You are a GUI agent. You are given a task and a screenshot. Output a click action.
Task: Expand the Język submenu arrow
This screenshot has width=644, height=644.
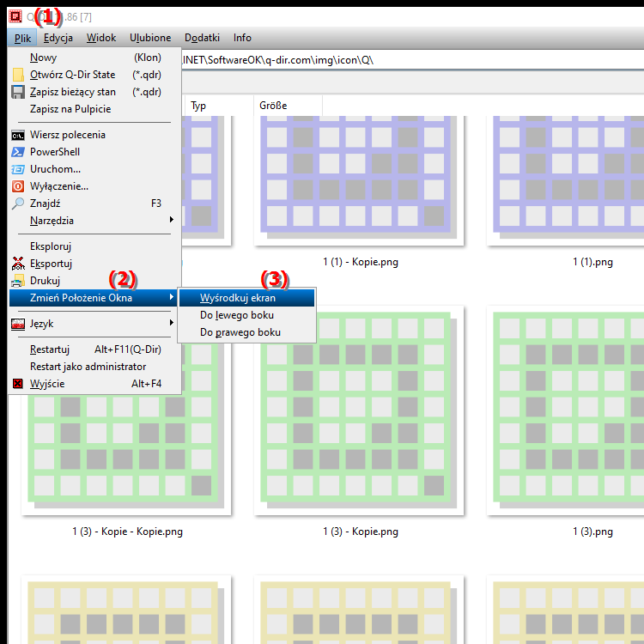click(x=172, y=324)
